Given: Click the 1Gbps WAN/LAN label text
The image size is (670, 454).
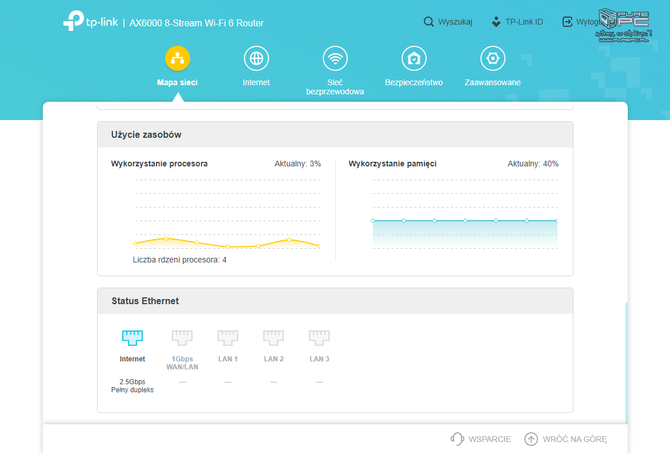Looking at the screenshot, I should (x=182, y=363).
